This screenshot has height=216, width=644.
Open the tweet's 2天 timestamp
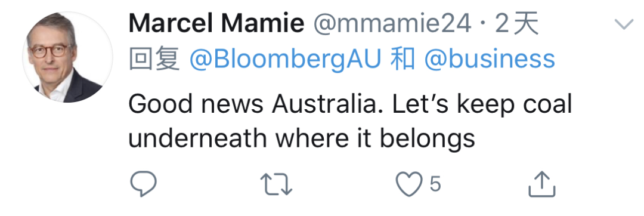click(x=516, y=24)
